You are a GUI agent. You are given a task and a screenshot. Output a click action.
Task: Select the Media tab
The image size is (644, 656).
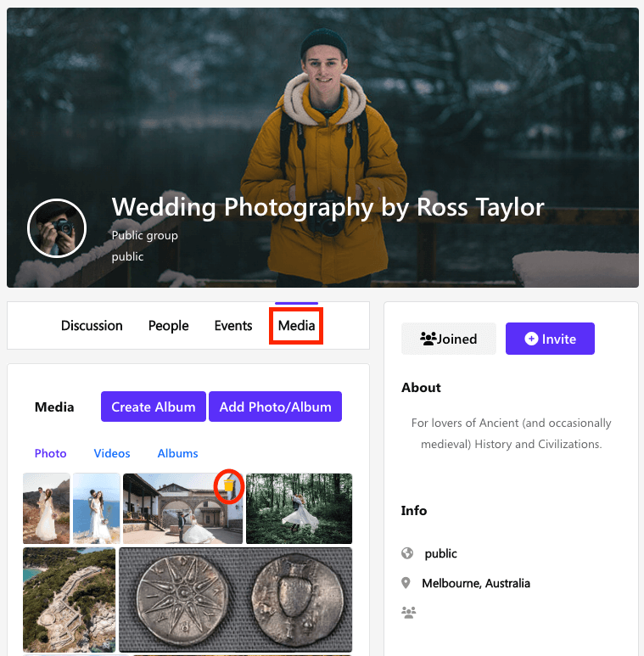pyautogui.click(x=296, y=326)
